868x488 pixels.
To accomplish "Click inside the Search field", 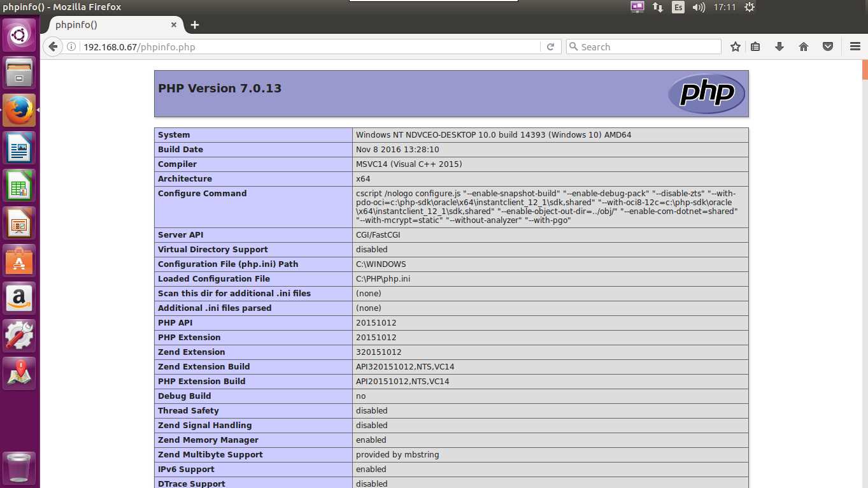I will tap(643, 47).
